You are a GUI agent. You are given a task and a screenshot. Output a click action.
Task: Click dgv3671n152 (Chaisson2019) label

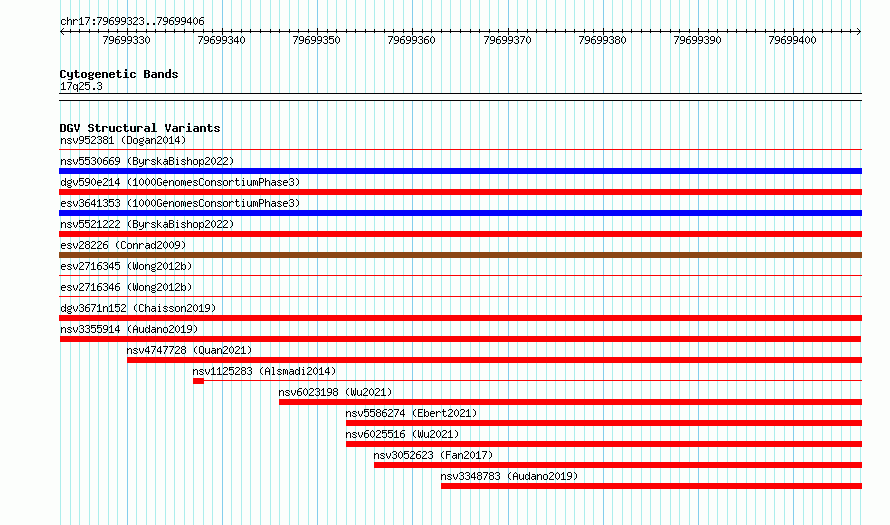(x=138, y=308)
